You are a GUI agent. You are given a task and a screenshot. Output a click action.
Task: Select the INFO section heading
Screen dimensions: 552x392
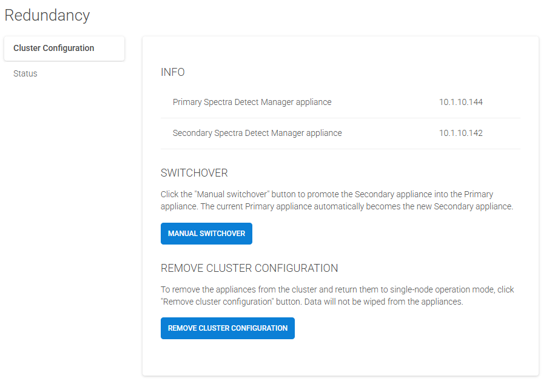[173, 72]
